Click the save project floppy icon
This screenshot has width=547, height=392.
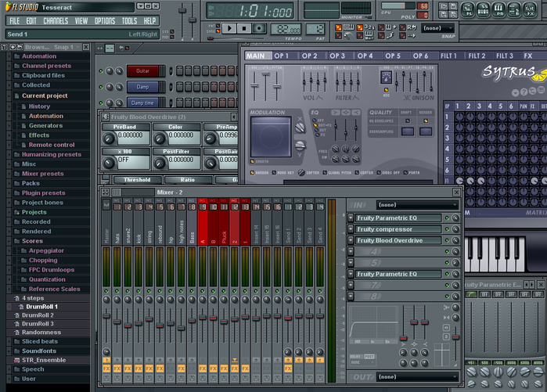coord(453,6)
